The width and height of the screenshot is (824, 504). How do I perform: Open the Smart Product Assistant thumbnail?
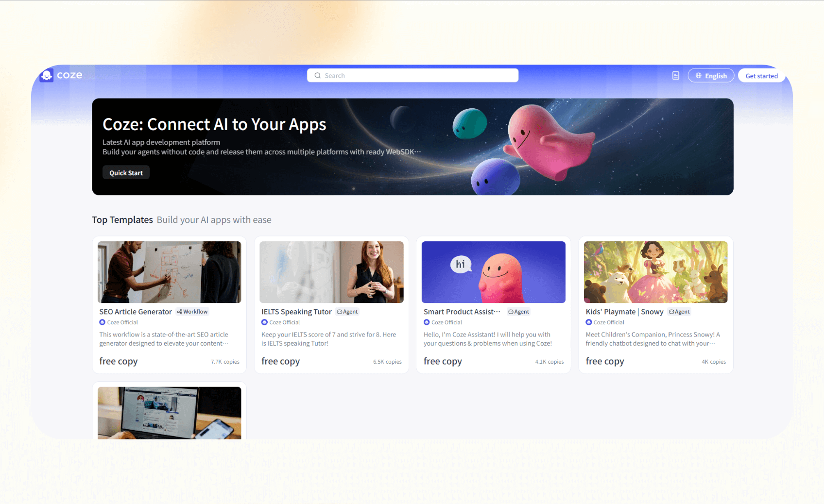494,272
